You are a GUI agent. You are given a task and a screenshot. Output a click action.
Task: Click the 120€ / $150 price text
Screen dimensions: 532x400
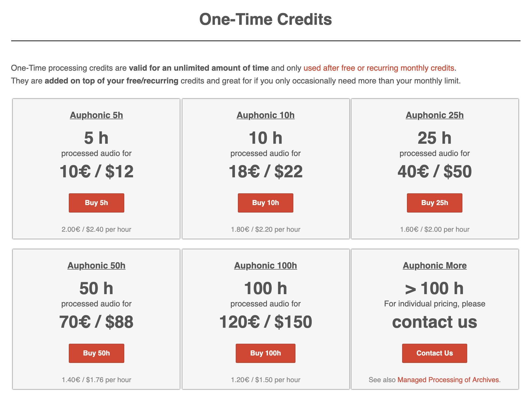(x=265, y=322)
